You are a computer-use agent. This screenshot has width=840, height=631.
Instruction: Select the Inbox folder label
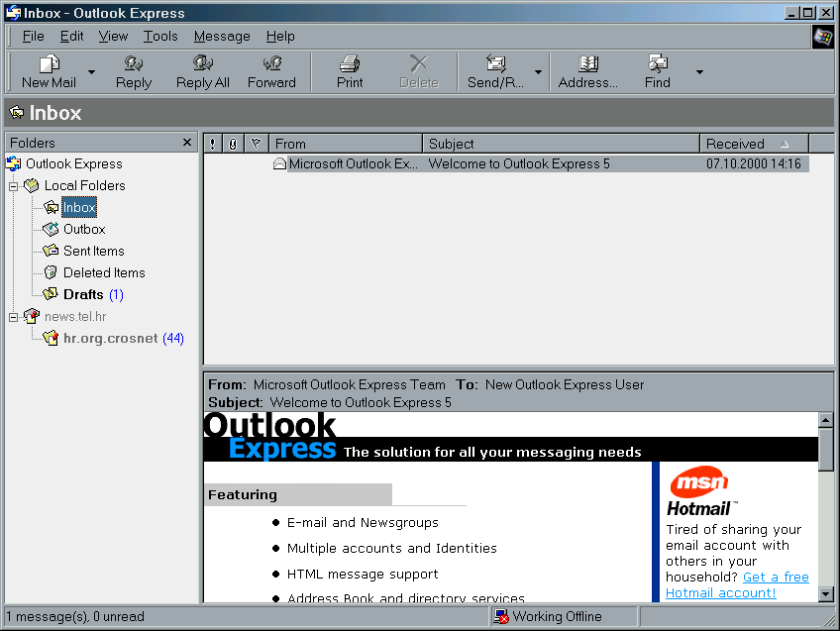click(x=79, y=207)
